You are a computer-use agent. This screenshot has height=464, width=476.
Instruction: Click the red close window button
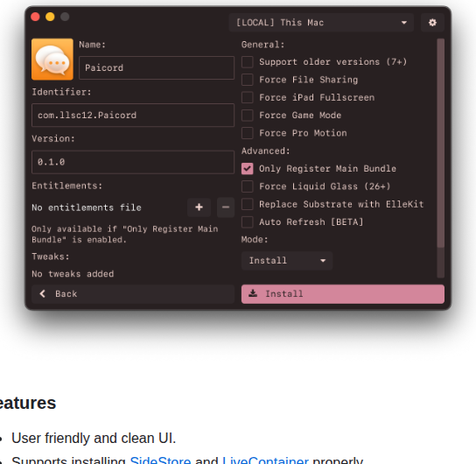pos(35,17)
